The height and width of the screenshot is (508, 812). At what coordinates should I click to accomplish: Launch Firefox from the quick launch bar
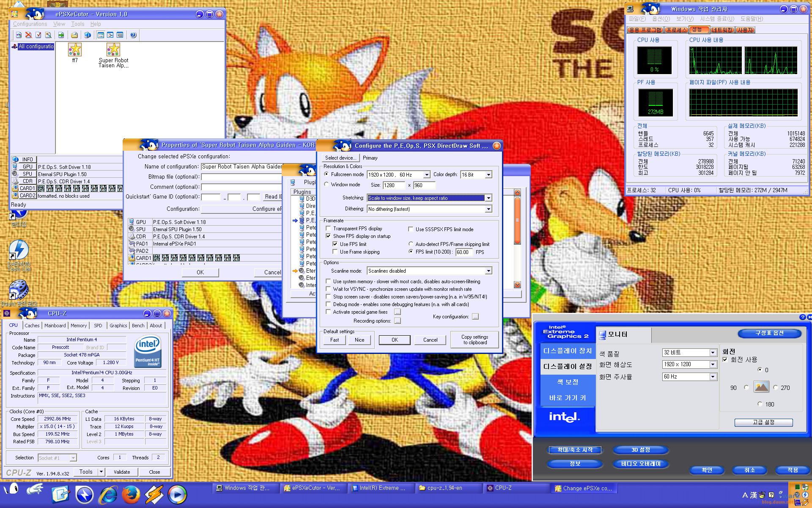pos(131,494)
